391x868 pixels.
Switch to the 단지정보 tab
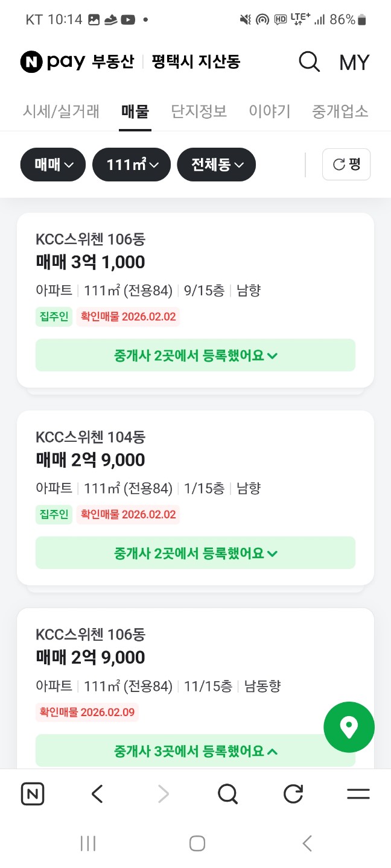click(x=199, y=112)
